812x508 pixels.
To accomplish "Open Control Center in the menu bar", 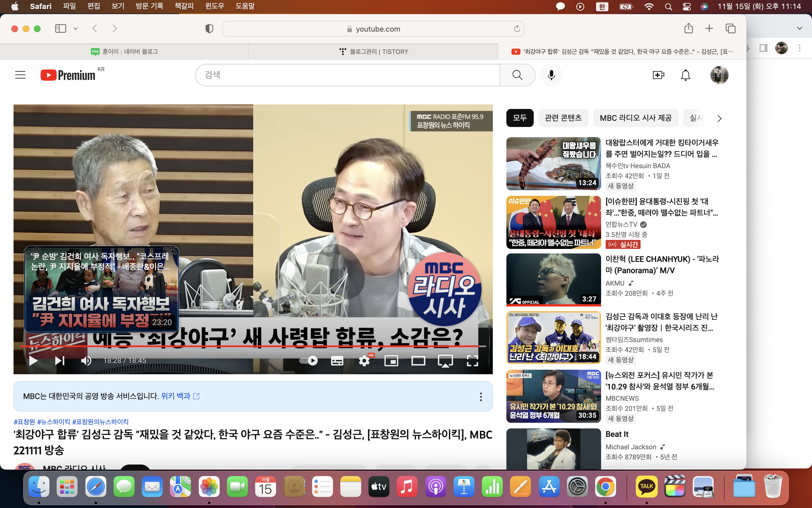I will click(x=687, y=6).
